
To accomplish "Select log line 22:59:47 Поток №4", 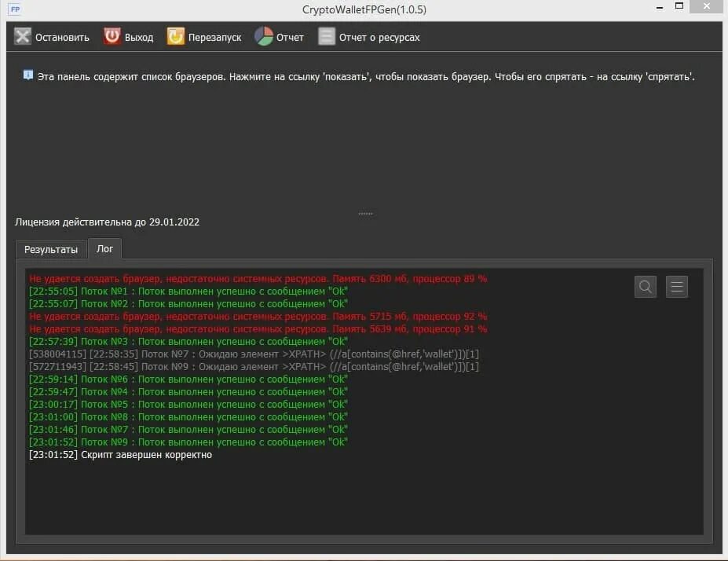I will click(x=188, y=391).
